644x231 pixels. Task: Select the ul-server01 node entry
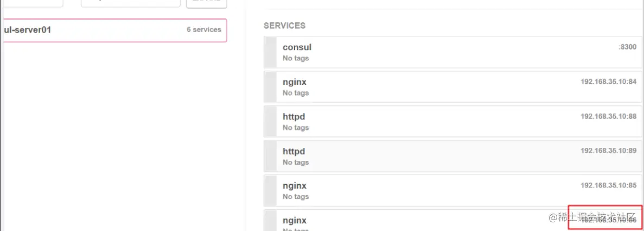point(114,30)
